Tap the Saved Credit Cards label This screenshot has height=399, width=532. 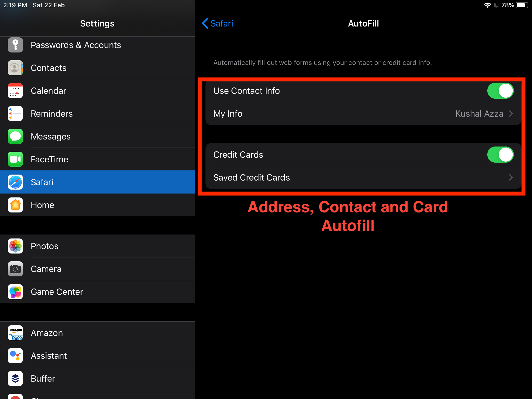pyautogui.click(x=251, y=177)
